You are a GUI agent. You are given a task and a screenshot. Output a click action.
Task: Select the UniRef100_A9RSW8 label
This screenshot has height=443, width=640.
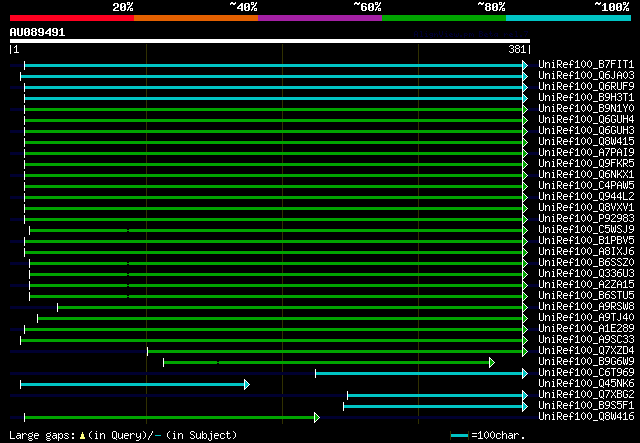coord(586,307)
